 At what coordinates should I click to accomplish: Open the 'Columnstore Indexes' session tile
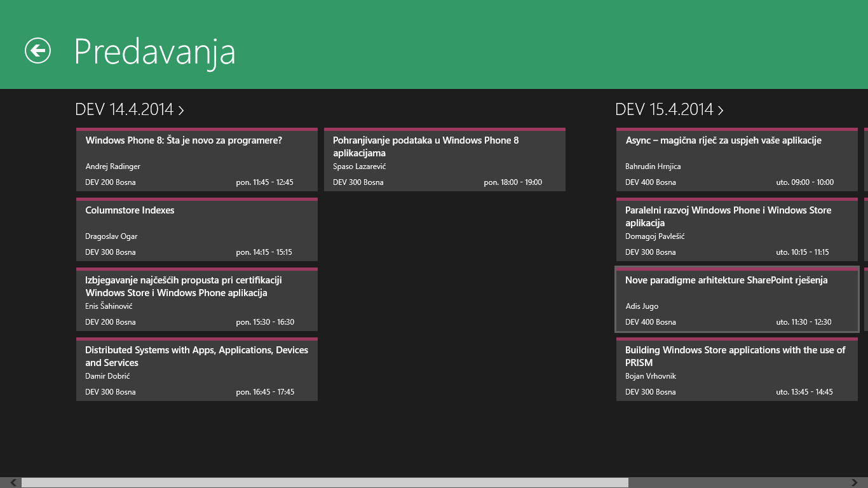point(197,229)
